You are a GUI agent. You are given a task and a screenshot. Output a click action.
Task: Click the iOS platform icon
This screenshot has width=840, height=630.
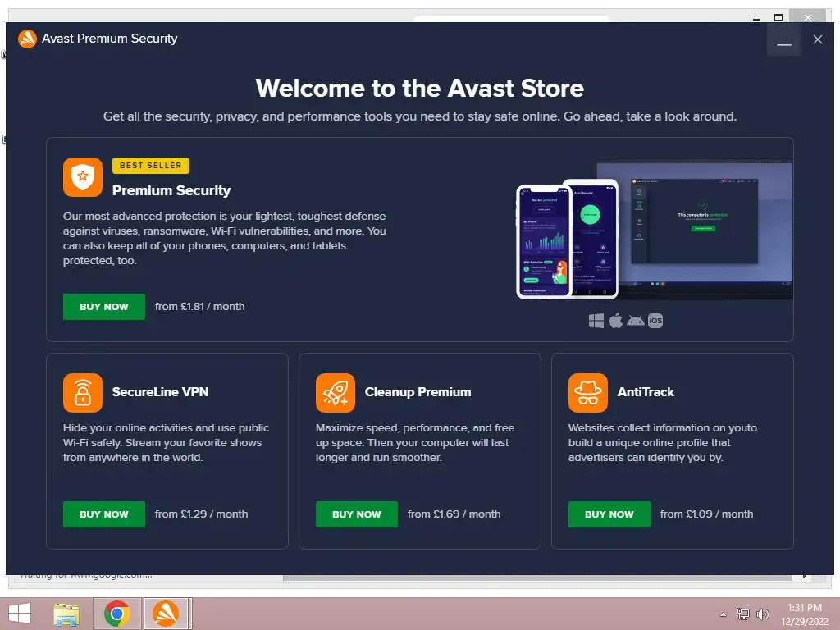pyautogui.click(x=655, y=321)
